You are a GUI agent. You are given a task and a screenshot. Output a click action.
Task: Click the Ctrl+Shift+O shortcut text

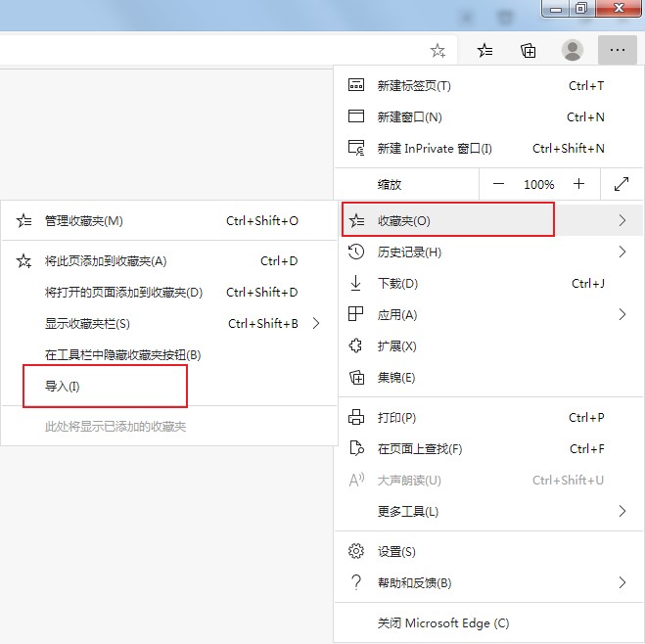coord(262,221)
